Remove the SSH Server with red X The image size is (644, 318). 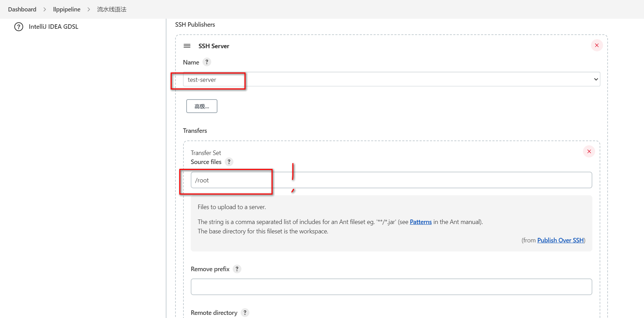pyautogui.click(x=597, y=45)
